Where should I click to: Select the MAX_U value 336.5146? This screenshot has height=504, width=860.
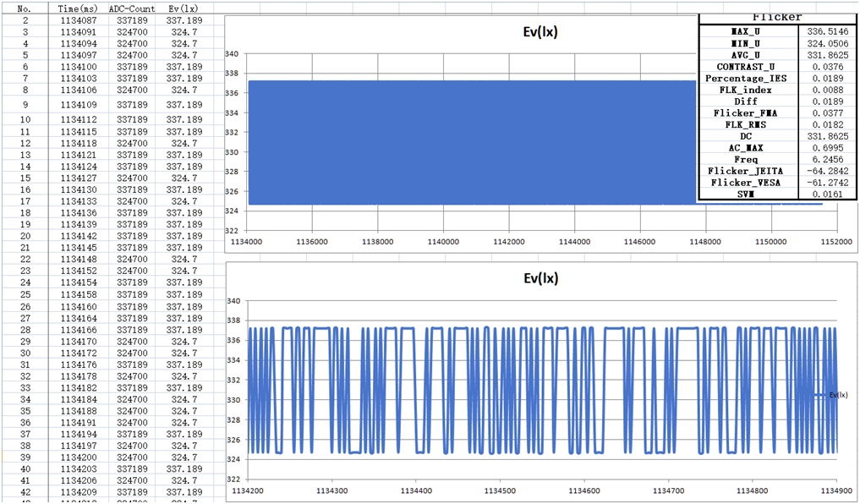click(x=826, y=31)
